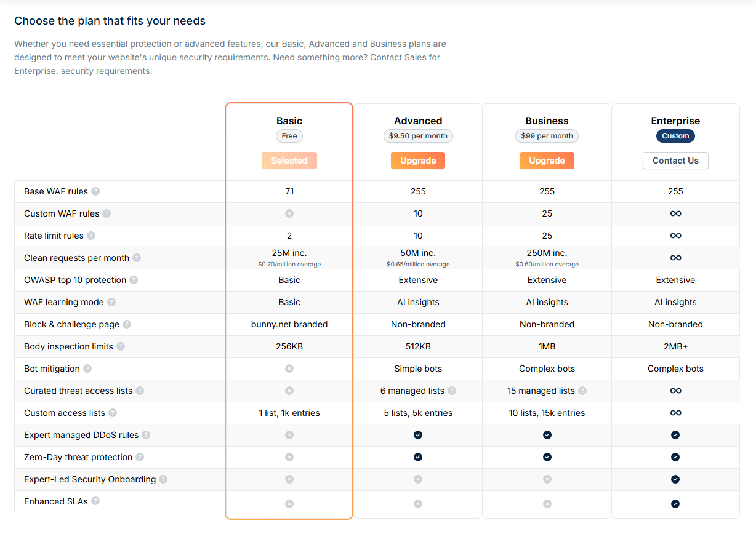Click Business checkmark for Expert managed DDoS rules
Image resolution: width=756 pixels, height=534 pixels.
click(x=547, y=435)
